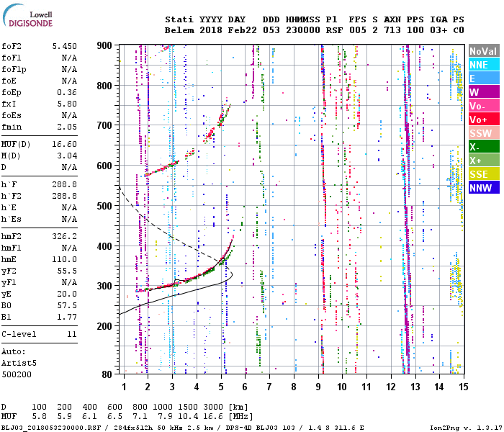Click the BLJ03_2018053230000.RSF file name
Image resolution: width=504 pixels, height=432 pixels.
coord(51,428)
